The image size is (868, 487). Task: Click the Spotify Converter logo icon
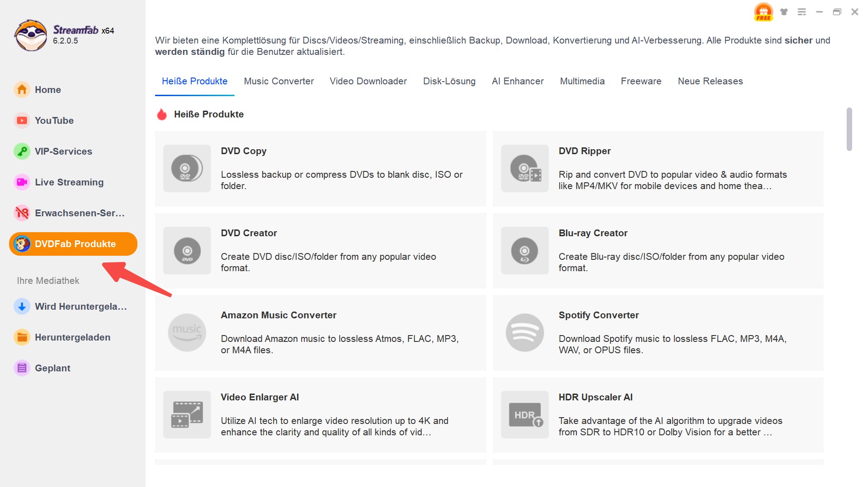pos(525,333)
